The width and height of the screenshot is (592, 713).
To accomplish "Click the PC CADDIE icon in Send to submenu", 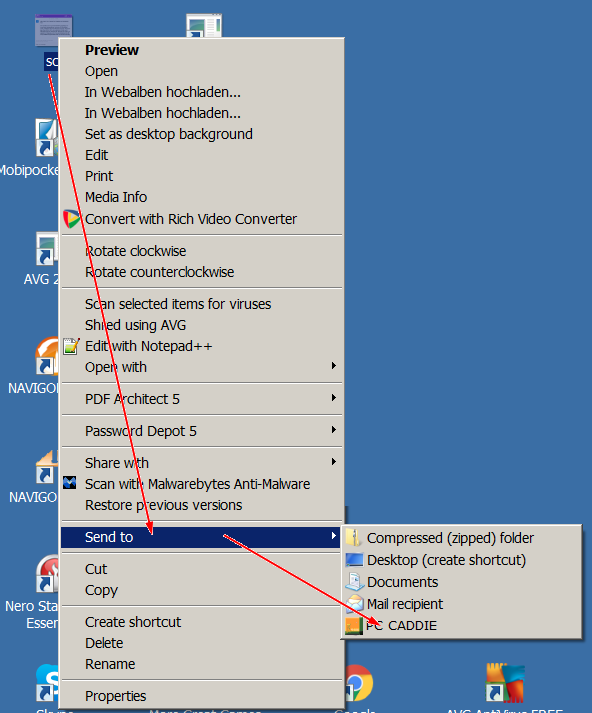I will (x=354, y=626).
